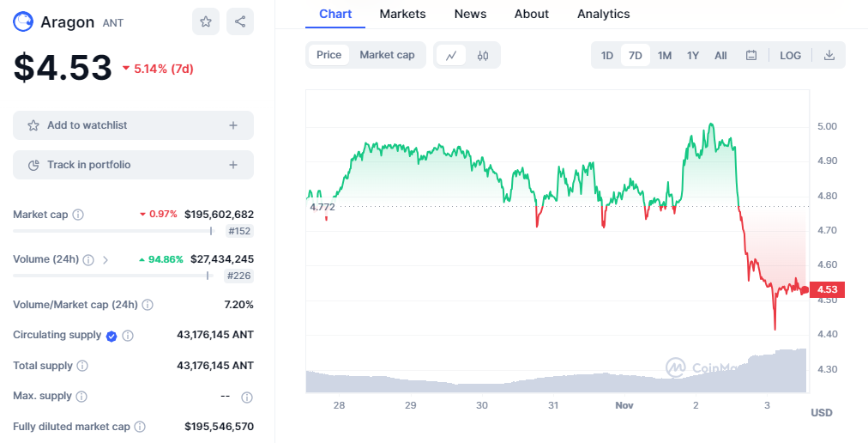Image resolution: width=868 pixels, height=443 pixels.
Task: Set chart range to 1Y
Action: pos(693,56)
